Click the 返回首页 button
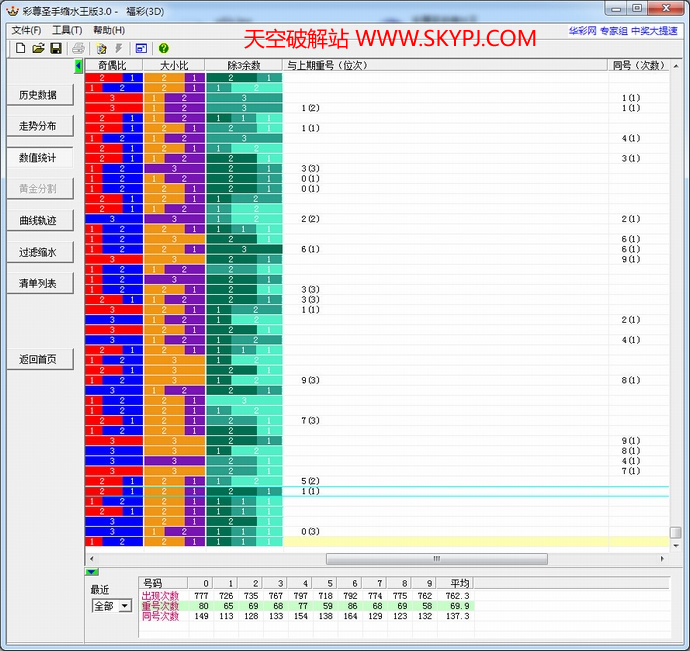The height and width of the screenshot is (651, 690). point(38,359)
